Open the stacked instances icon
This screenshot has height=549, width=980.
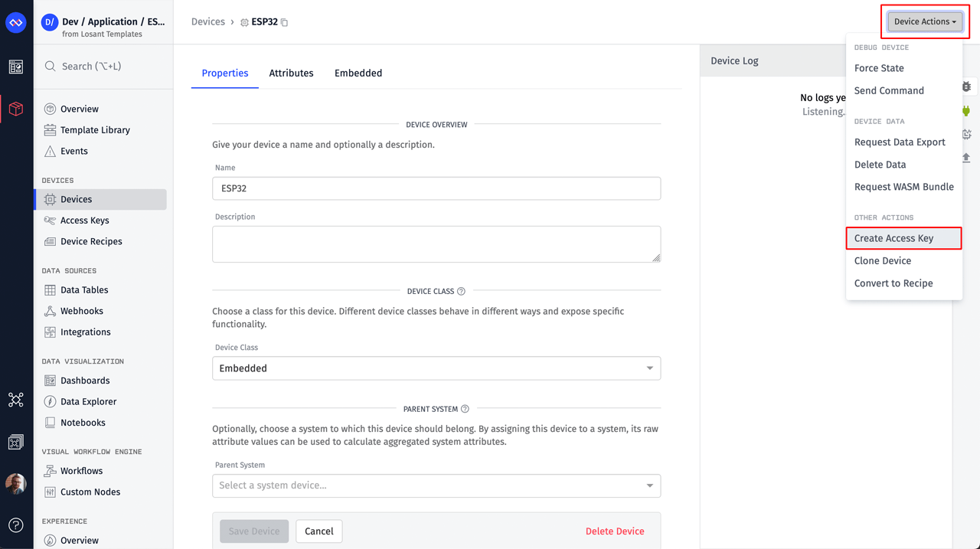tap(16, 442)
